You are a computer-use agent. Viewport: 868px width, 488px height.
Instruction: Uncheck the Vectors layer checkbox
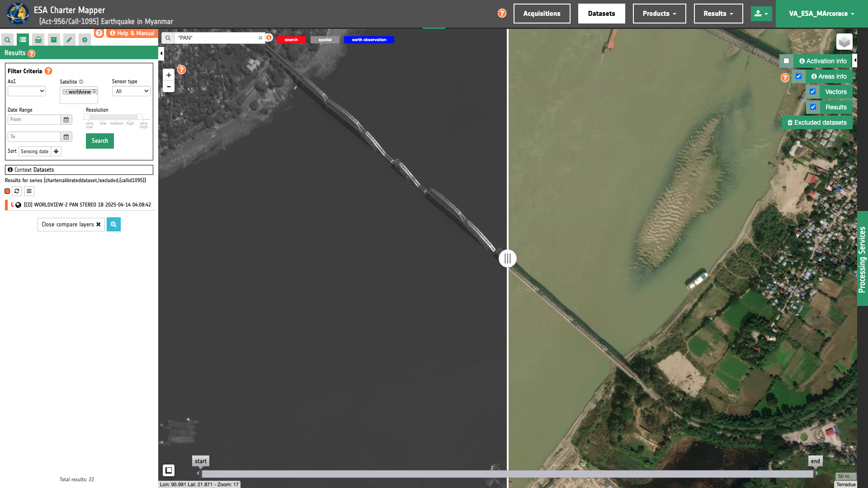[x=812, y=92]
